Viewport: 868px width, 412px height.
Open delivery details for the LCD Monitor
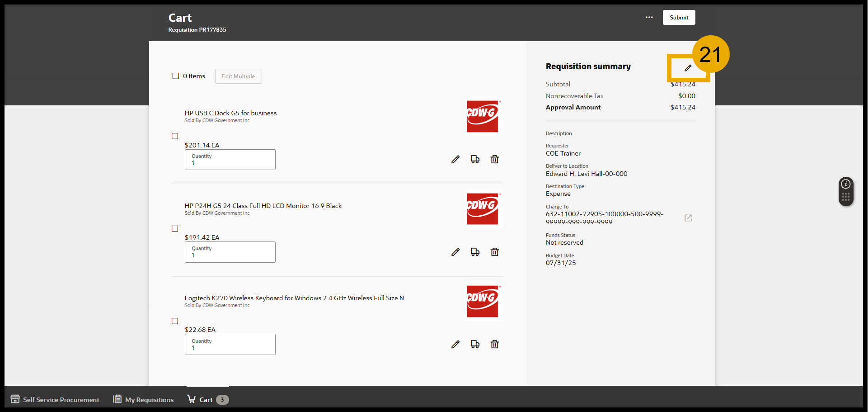[475, 252]
